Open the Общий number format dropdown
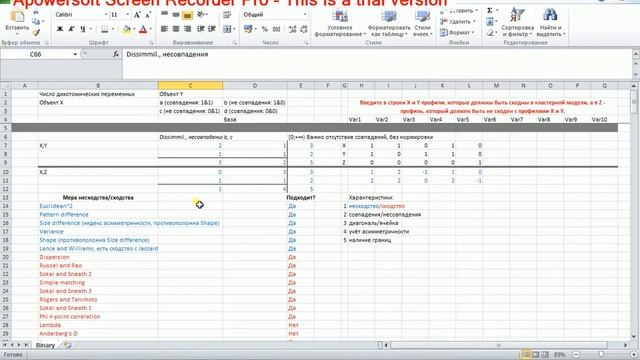Viewport: 640px width, 360px height. (x=304, y=15)
